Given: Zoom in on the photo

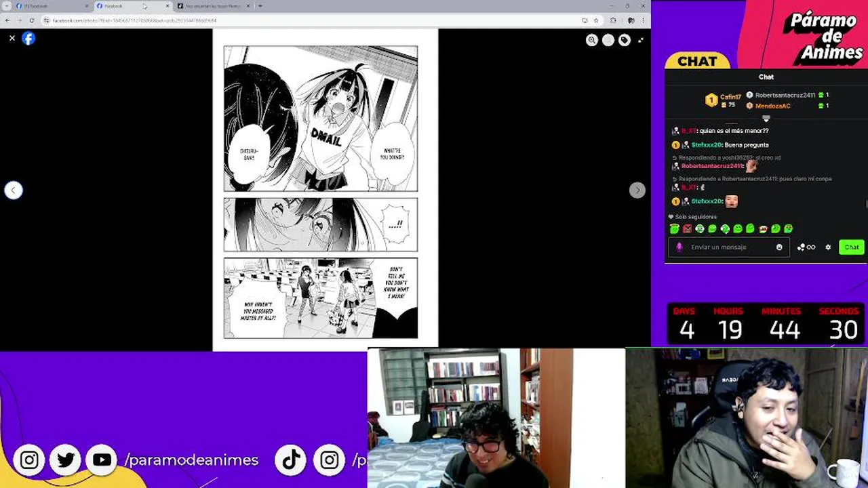Looking at the screenshot, I should coord(592,40).
